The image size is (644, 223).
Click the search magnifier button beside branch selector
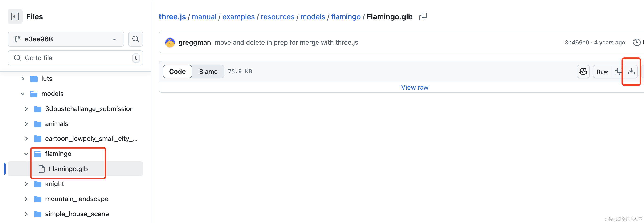click(135, 39)
